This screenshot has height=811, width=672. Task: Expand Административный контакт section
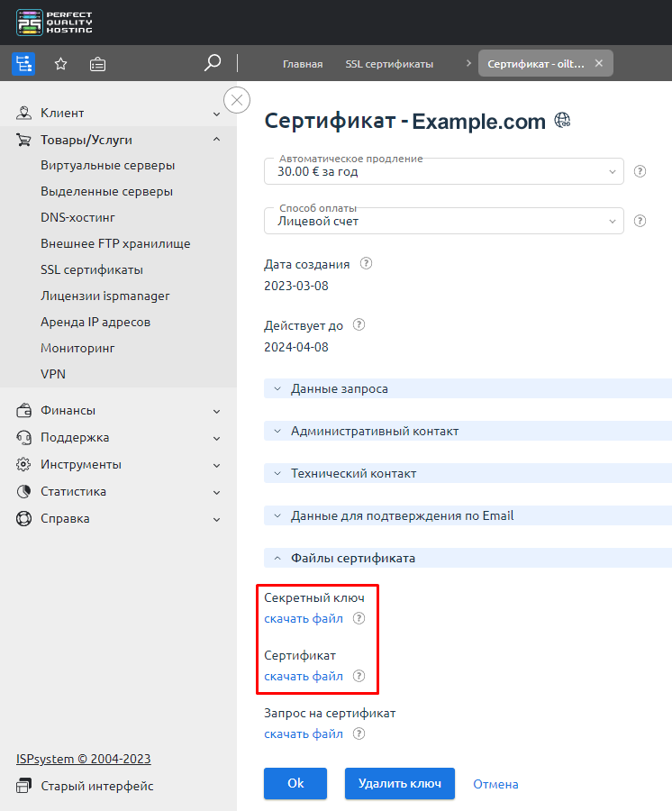tap(468, 431)
